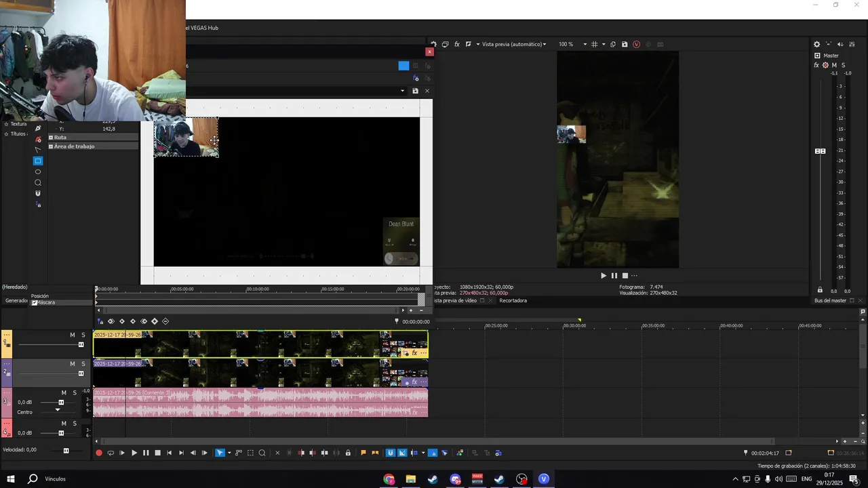This screenshot has height=488, width=868.
Task: Select the rectangle mask tool
Action: (38, 161)
